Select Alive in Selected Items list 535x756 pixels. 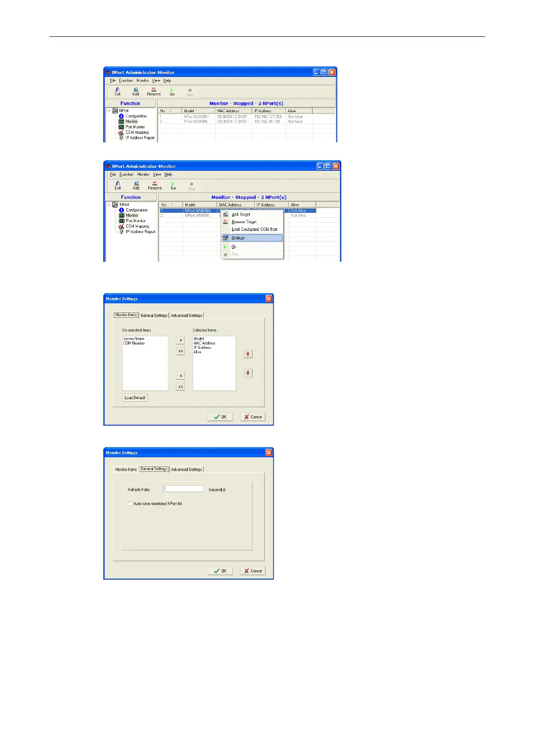tap(198, 352)
